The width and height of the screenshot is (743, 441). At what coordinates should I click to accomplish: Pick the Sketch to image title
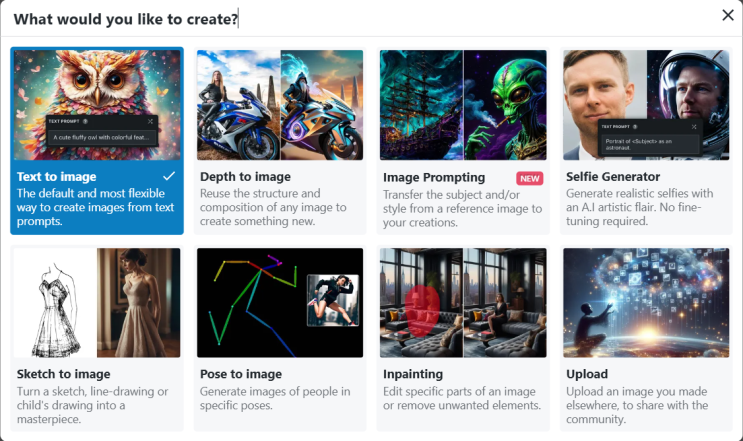(x=63, y=374)
